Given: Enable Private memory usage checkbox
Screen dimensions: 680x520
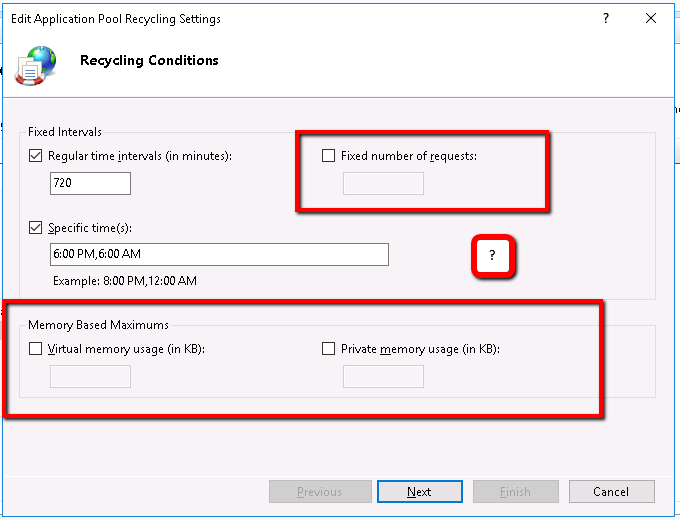Looking at the screenshot, I should tap(328, 349).
